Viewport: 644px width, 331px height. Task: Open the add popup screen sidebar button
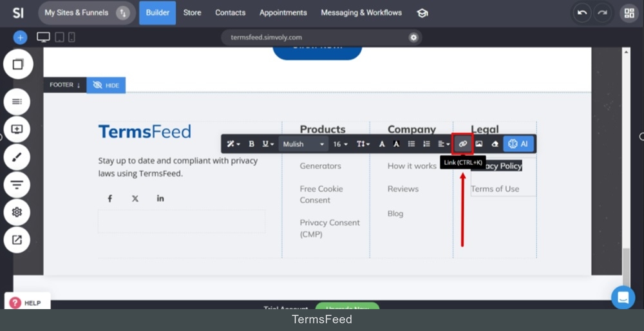17,129
